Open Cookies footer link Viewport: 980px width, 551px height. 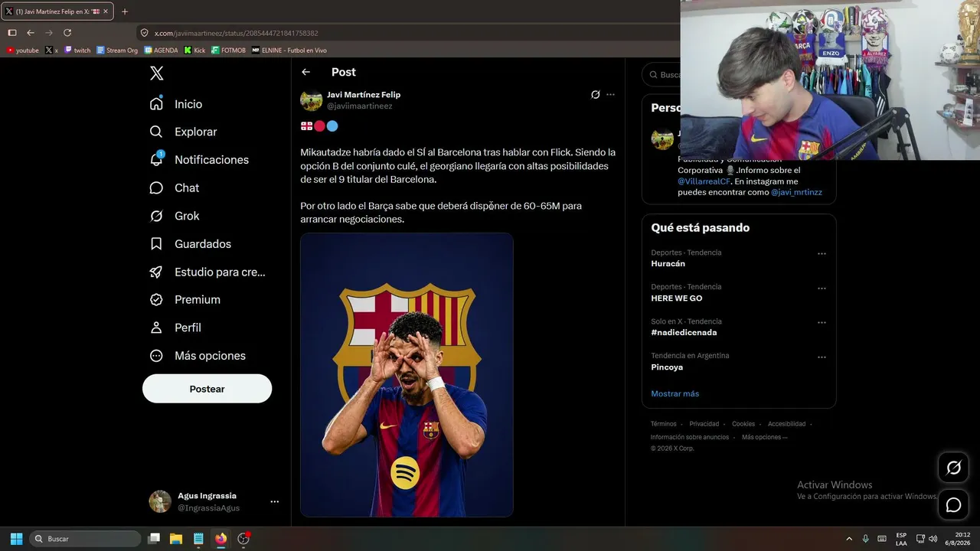[x=743, y=424]
